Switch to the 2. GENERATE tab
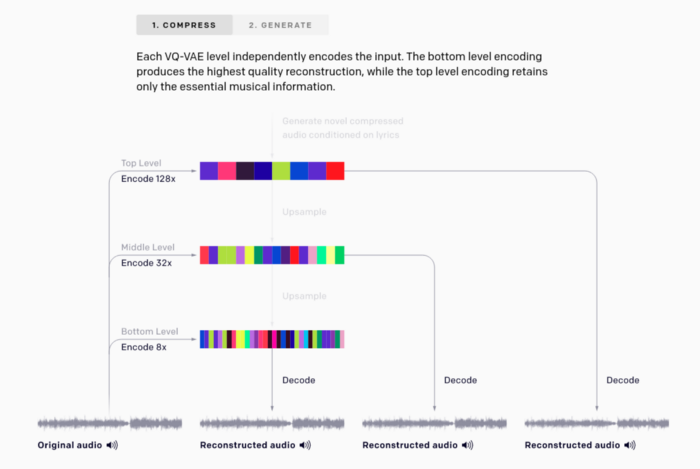This screenshot has height=469, width=700. click(280, 25)
